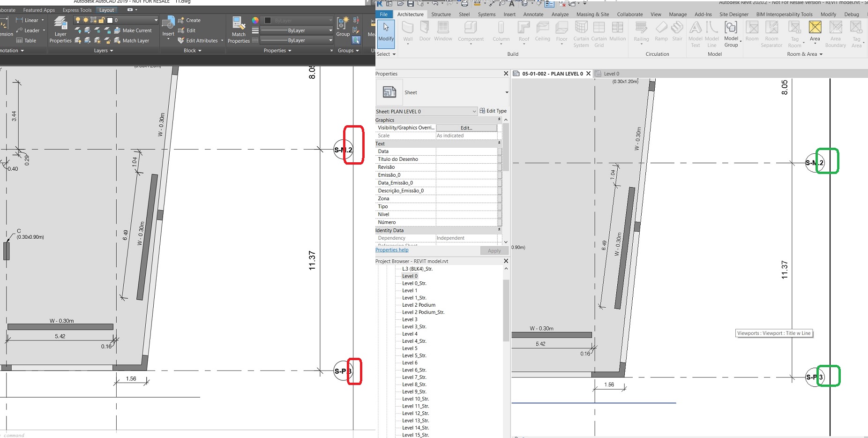The width and height of the screenshot is (868, 438).
Task: Collapse the Text section in Revit Properties
Action: coord(500,143)
